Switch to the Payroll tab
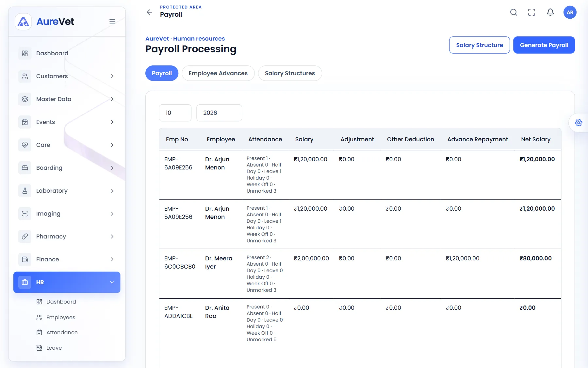The image size is (588, 368). pyautogui.click(x=162, y=73)
